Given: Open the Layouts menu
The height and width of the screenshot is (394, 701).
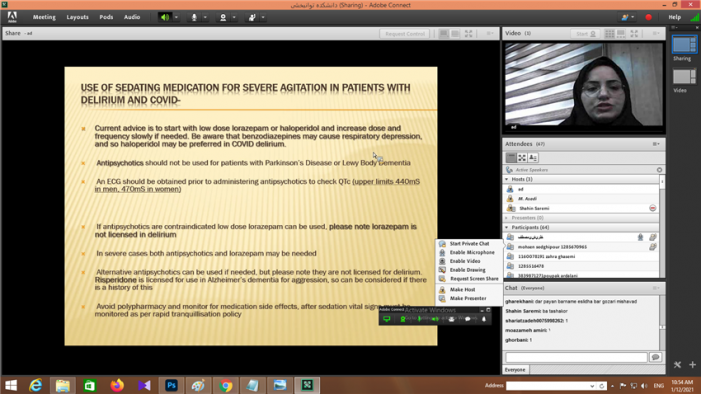Looking at the screenshot, I should pyautogui.click(x=77, y=17).
